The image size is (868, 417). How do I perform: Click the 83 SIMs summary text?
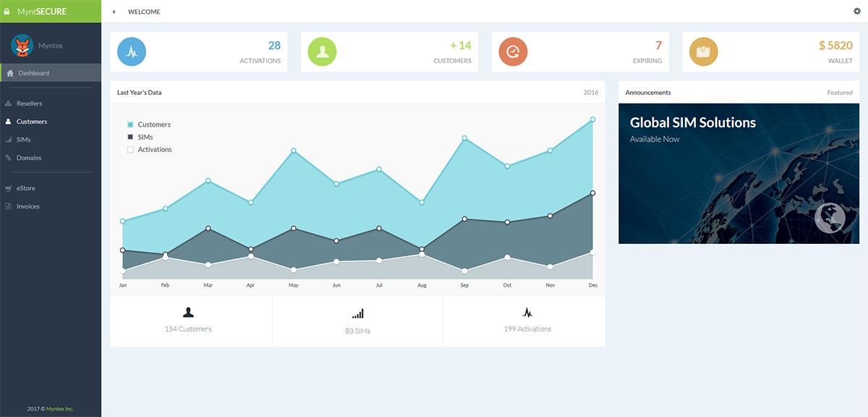pos(358,331)
